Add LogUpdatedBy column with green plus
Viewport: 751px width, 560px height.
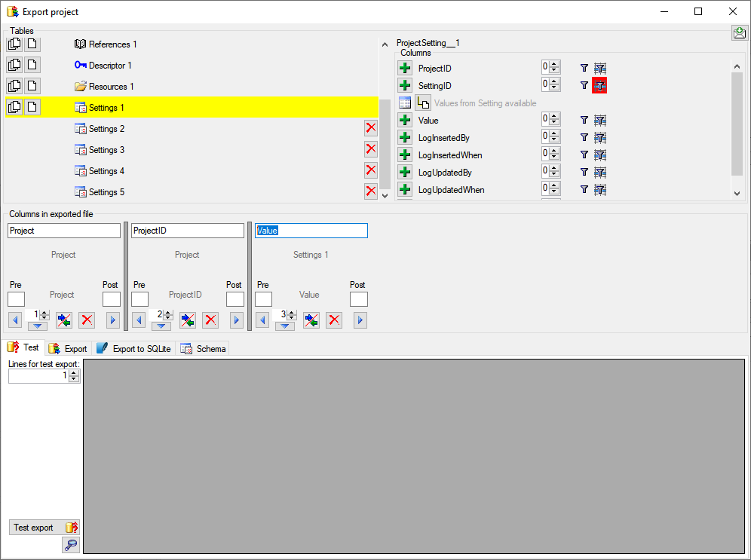click(x=405, y=172)
